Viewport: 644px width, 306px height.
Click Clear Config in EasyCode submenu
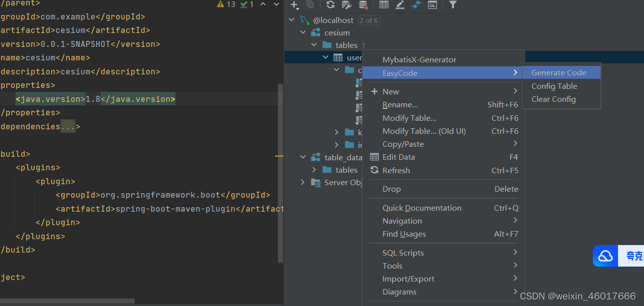click(561, 99)
